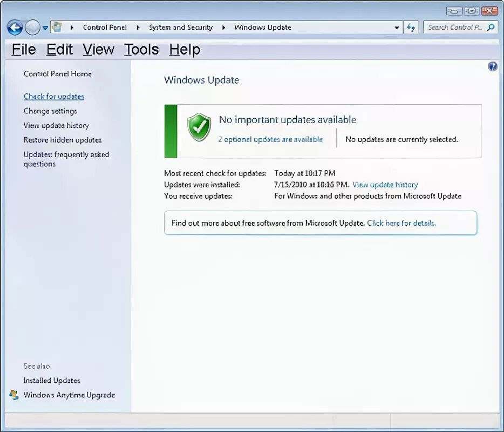Open the File menu
This screenshot has height=432, width=504.
pyautogui.click(x=24, y=50)
